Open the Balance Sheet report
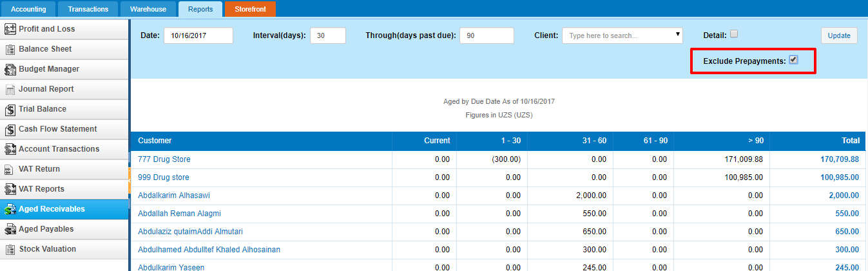The height and width of the screenshot is (271, 868). click(x=64, y=49)
